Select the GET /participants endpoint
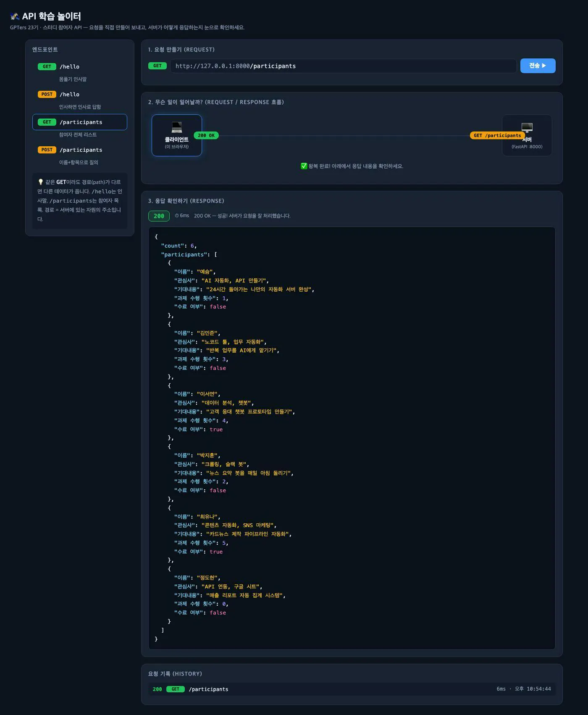Viewport: 588px width, 715px height. [x=80, y=122]
